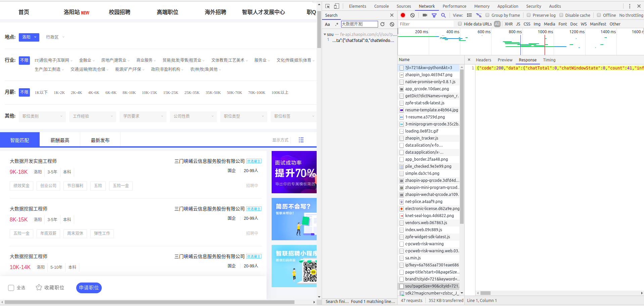644x306 pixels.
Task: Check the Hide data URLs box
Action: coord(460,24)
